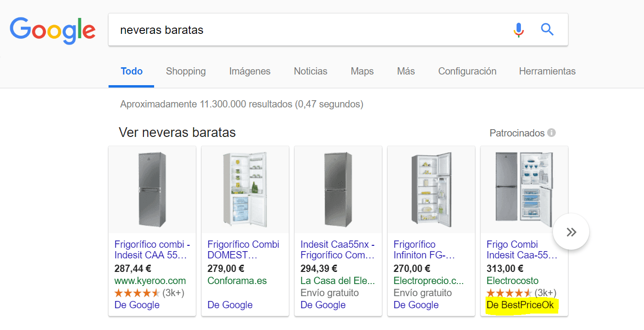Open Frigorífico combi - Indesit CAA 55 link

(x=152, y=250)
